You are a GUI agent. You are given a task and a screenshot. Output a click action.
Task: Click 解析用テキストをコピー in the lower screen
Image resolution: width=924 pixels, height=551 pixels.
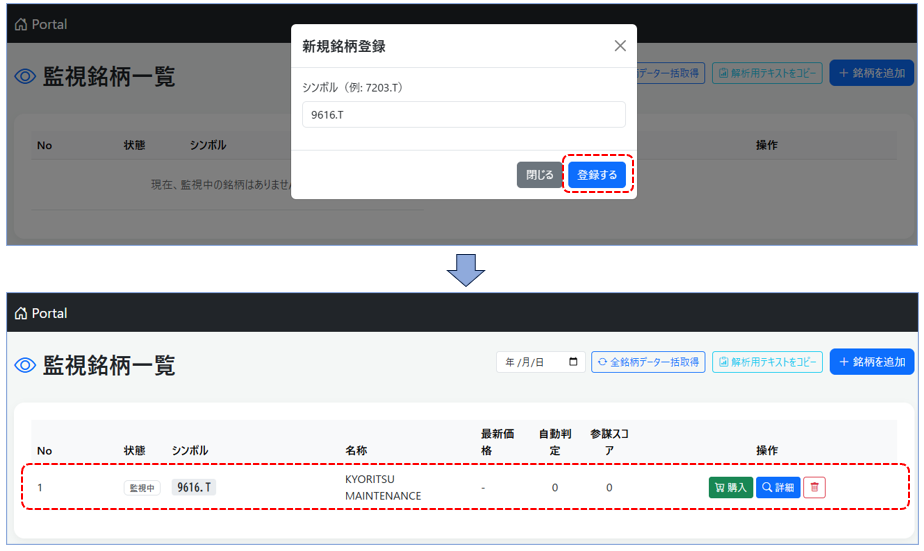pyautogui.click(x=767, y=362)
